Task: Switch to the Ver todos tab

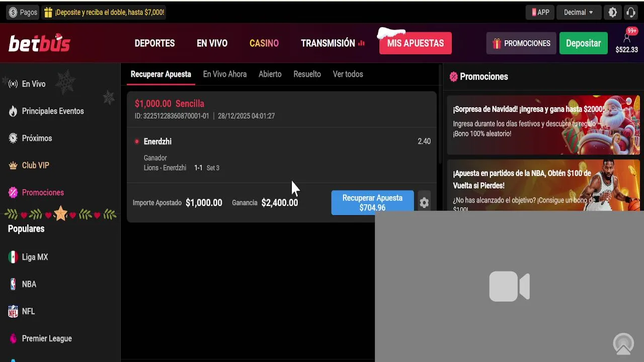Action: coord(348,74)
